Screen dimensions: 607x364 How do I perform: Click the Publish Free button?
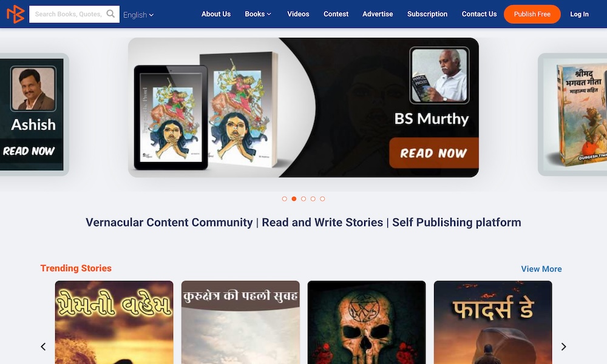tap(532, 14)
